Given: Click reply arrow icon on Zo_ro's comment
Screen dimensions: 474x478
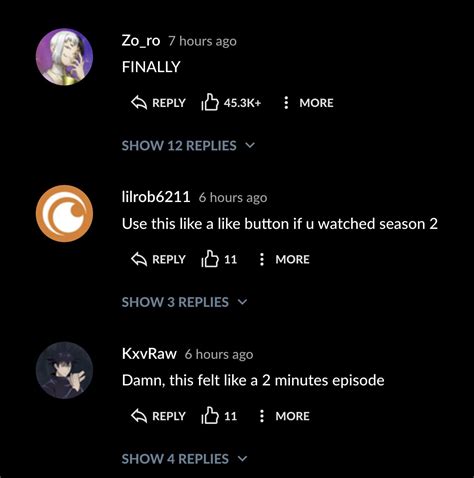Looking at the screenshot, I should coord(139,103).
